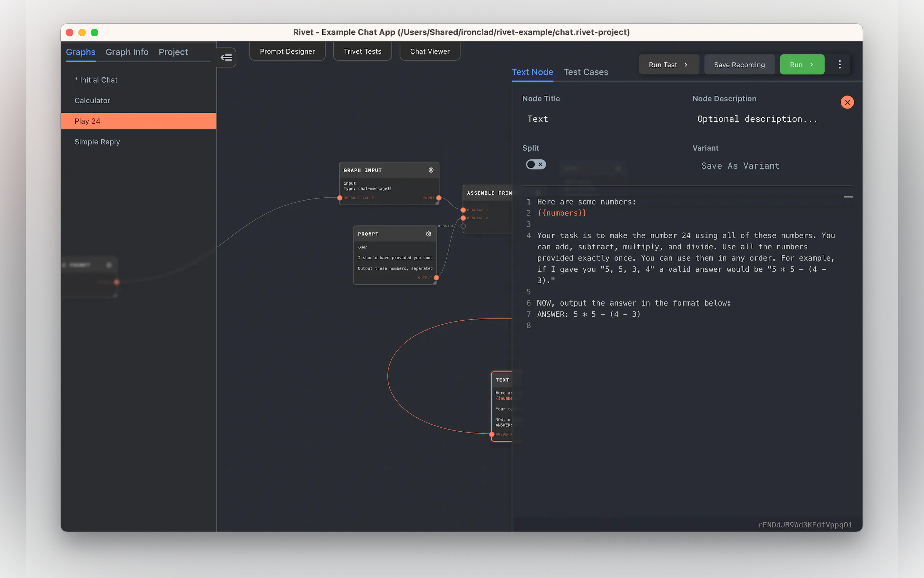
Task: Select the Text node on canvas
Action: [x=502, y=406]
